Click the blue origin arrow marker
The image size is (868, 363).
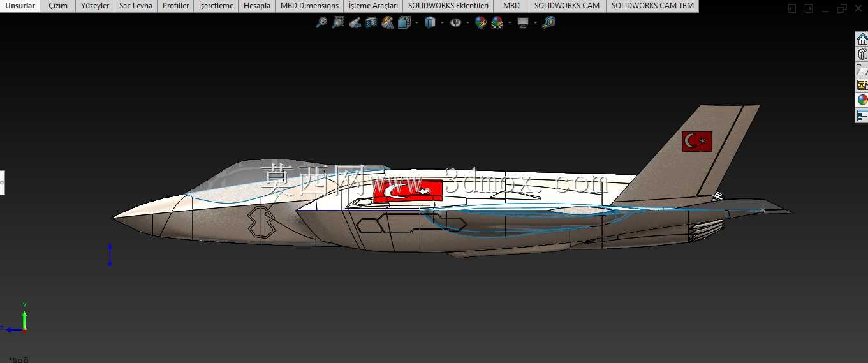[110, 254]
